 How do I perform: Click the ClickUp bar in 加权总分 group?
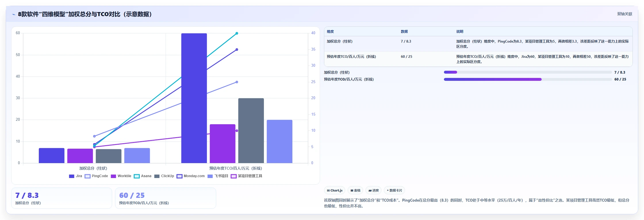tap(108, 156)
